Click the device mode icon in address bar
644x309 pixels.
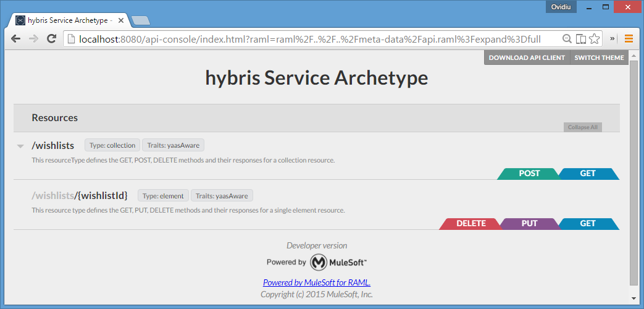tap(580, 39)
